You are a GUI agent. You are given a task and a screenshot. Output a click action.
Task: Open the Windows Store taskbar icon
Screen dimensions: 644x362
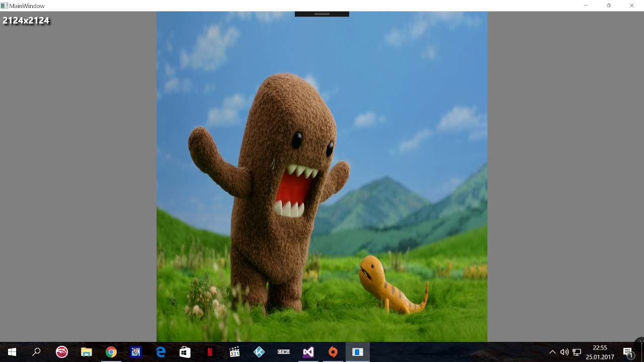(185, 352)
